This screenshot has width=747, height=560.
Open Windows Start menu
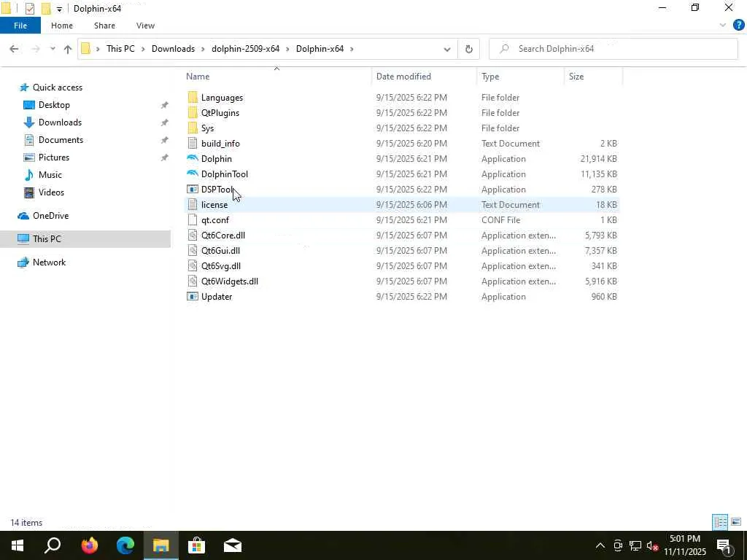pyautogui.click(x=18, y=545)
